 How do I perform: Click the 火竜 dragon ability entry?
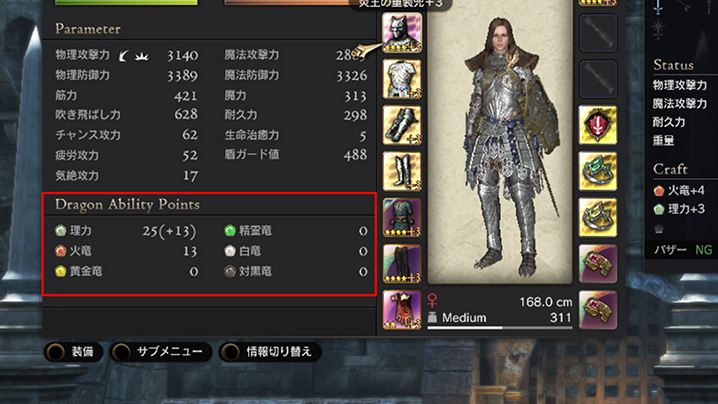tap(126, 251)
